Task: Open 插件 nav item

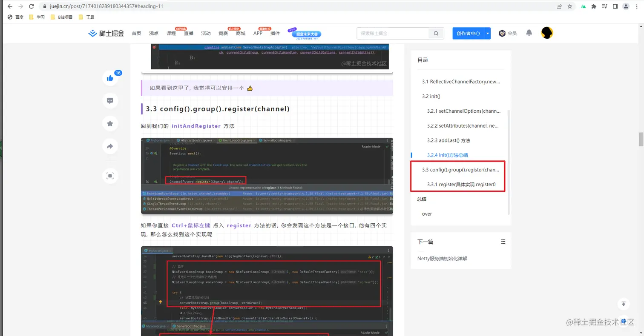Action: 275,33
